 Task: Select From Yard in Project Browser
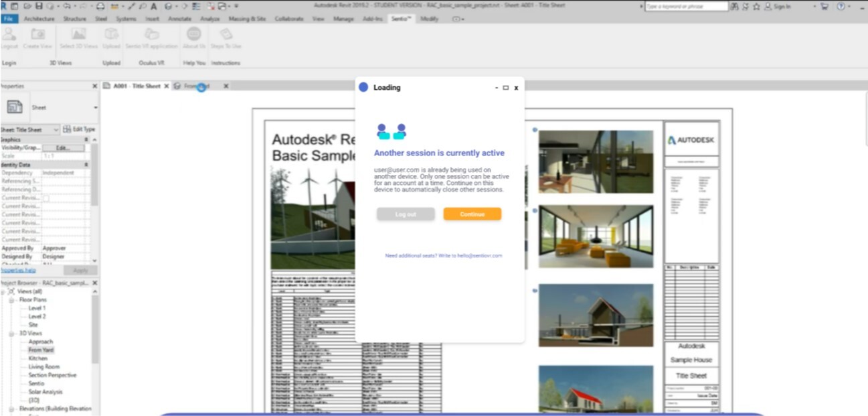coord(41,350)
